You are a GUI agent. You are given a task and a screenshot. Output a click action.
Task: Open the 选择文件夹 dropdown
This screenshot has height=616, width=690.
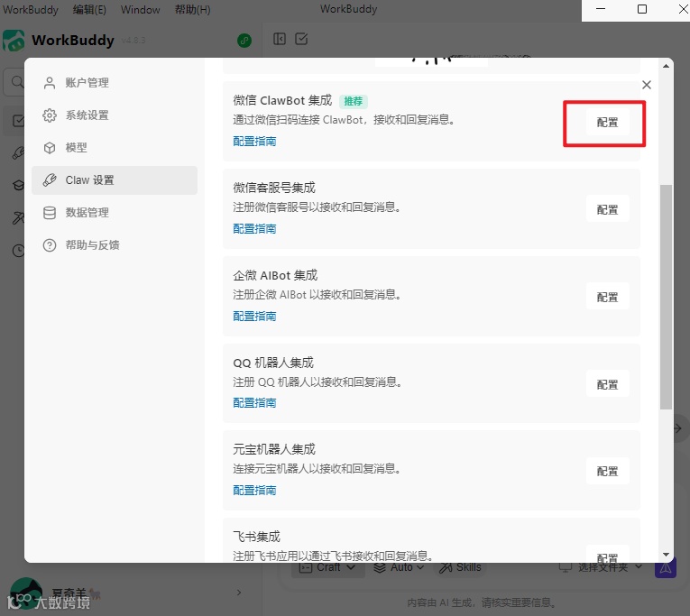pos(601,567)
